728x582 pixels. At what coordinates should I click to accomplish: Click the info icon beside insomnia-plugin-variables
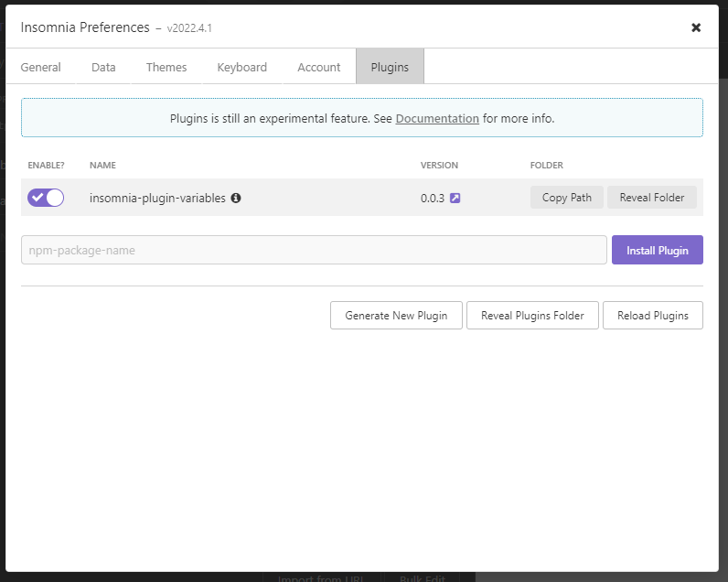236,198
